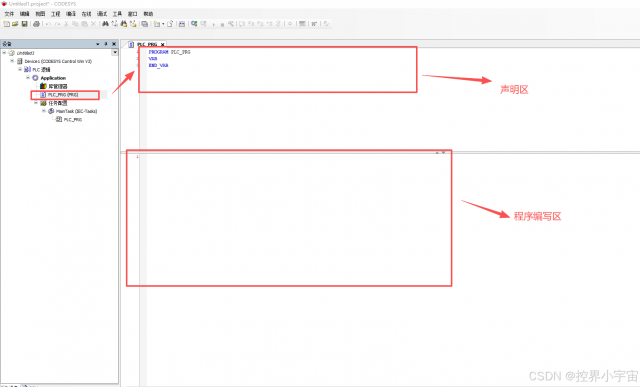Open the 视图 menu
The height and width of the screenshot is (387, 640).
tap(40, 14)
